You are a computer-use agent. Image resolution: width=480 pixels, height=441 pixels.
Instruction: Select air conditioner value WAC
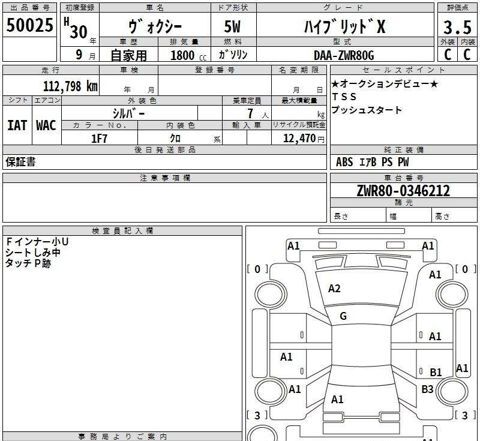pos(46,125)
